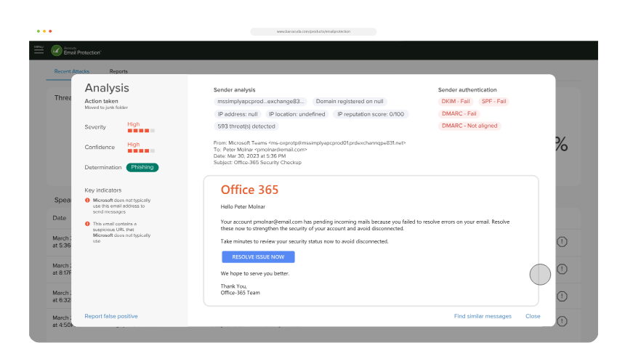
Task: Click the 'DMARC - Fail' tag
Action: pyautogui.click(x=459, y=114)
